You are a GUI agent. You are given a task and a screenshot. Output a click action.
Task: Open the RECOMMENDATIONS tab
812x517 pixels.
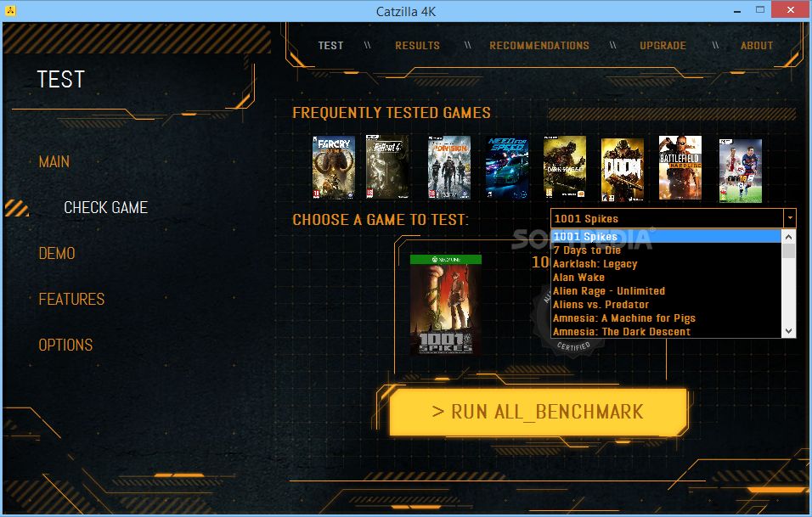click(539, 46)
